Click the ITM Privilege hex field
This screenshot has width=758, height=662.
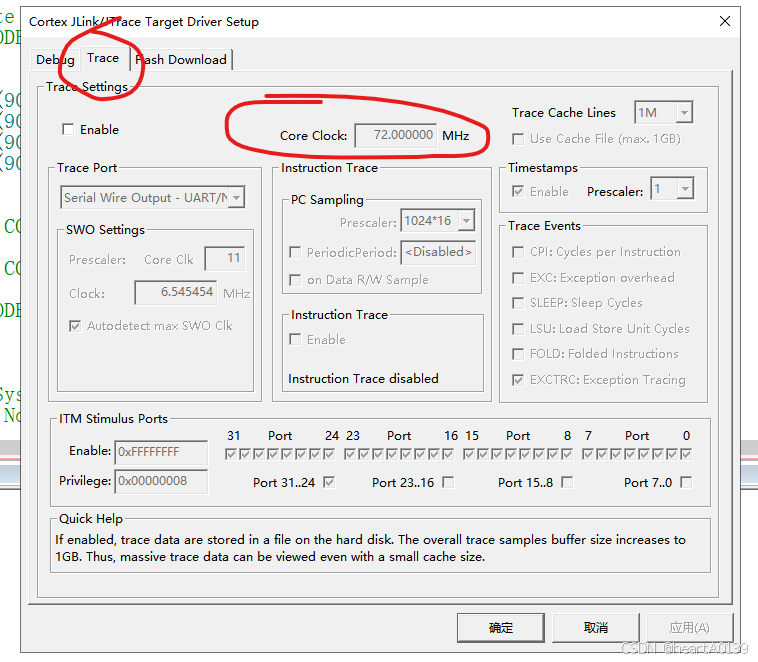pyautogui.click(x=161, y=481)
